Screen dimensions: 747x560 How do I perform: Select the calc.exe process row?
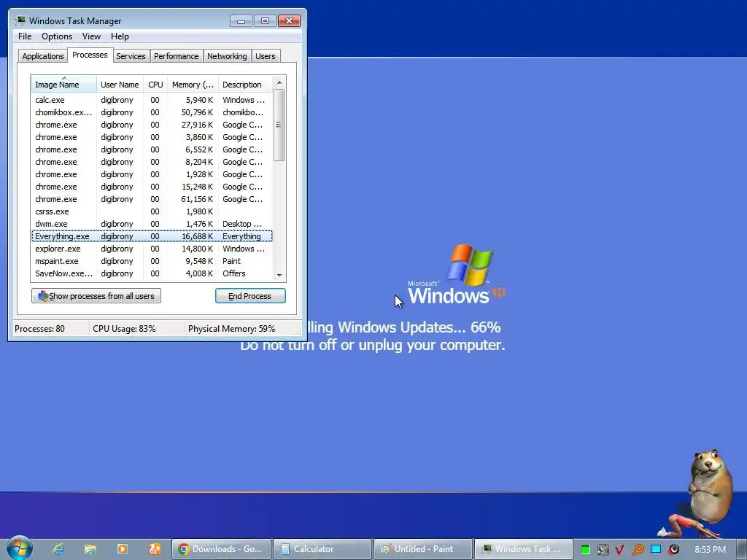coord(152,100)
